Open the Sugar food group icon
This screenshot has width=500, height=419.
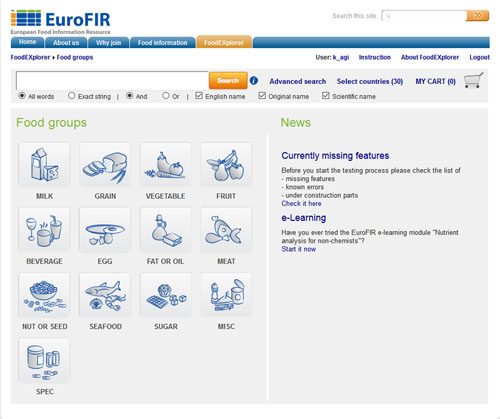coord(166,295)
